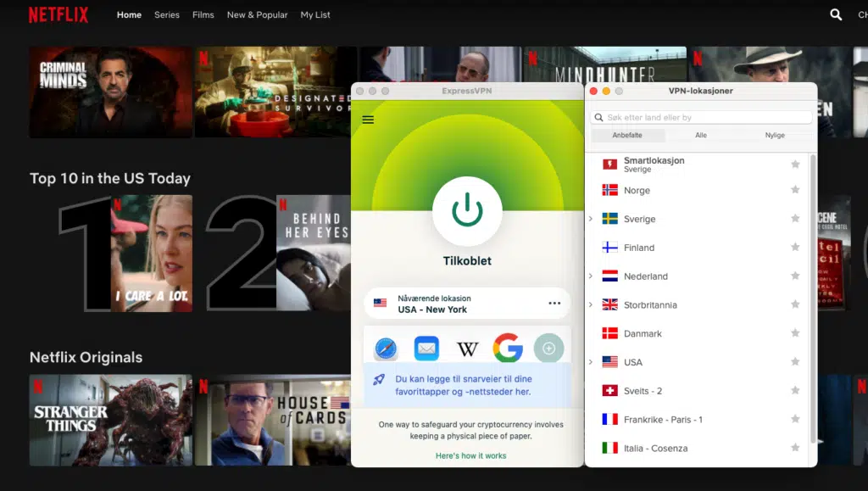This screenshot has width=868, height=491.
Task: Favorite Norge with its star
Action: [795, 190]
